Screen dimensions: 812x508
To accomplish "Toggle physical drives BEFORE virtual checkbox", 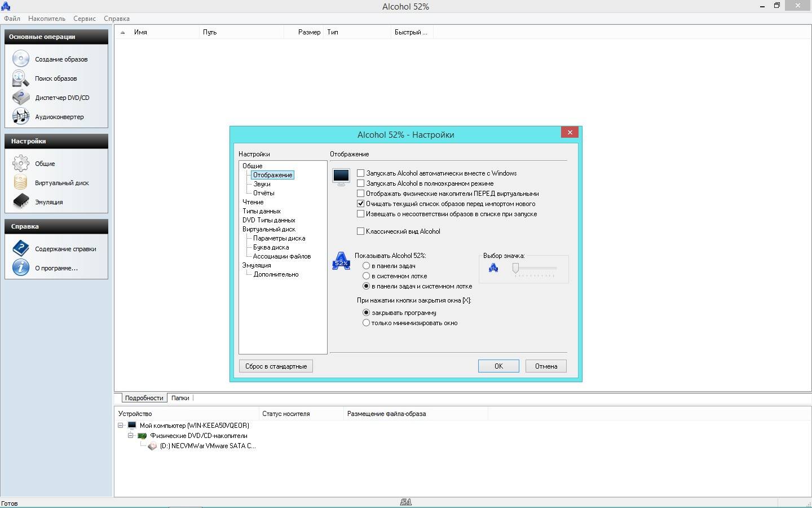I will pos(361,194).
